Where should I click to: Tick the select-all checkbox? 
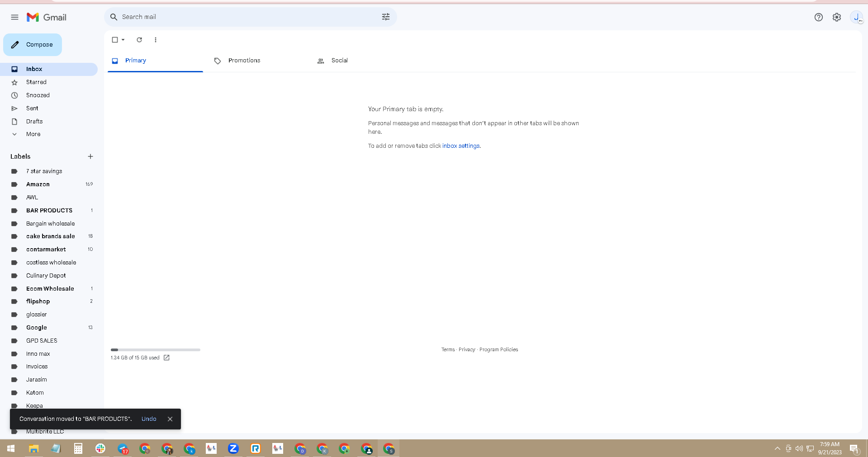115,40
